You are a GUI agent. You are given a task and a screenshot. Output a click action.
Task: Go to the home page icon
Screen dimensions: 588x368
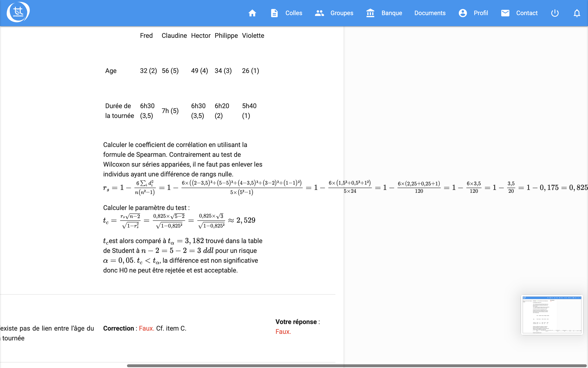coord(252,13)
